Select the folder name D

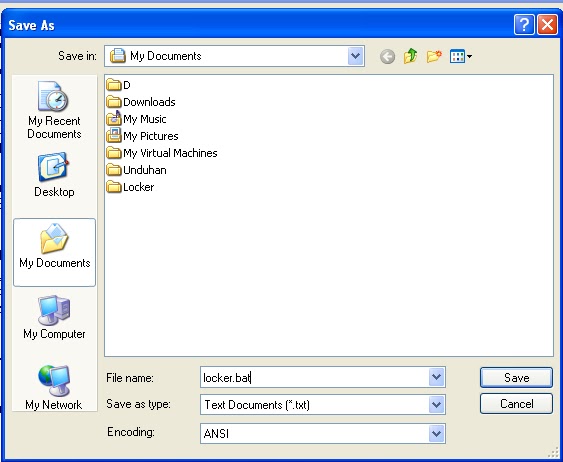(127, 85)
